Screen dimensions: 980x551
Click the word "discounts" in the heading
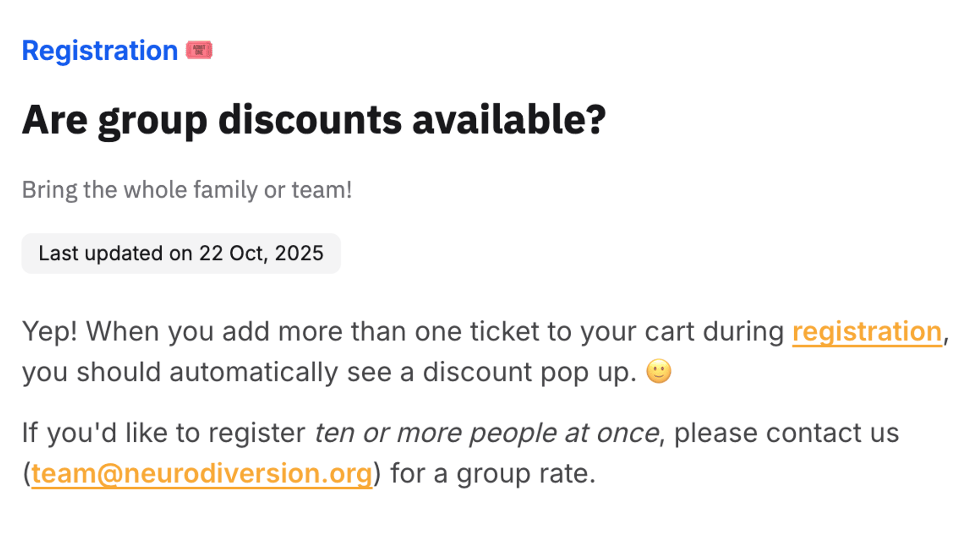point(310,119)
